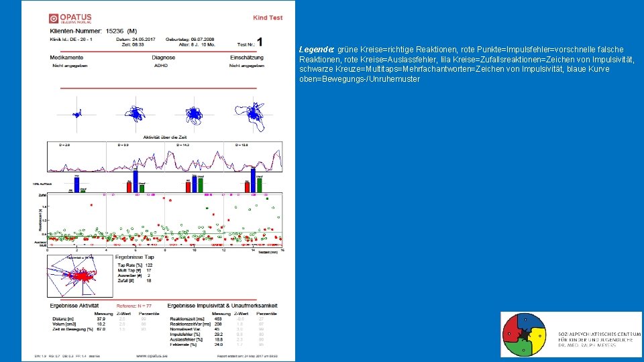Click the red tap-pattern scatter thumbnail
Viewport: 644px width, 362px height.
click(80, 276)
